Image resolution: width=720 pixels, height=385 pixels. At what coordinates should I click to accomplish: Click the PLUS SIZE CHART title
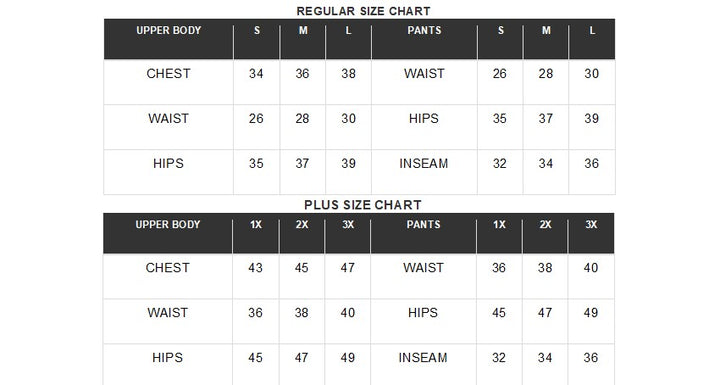tap(363, 205)
